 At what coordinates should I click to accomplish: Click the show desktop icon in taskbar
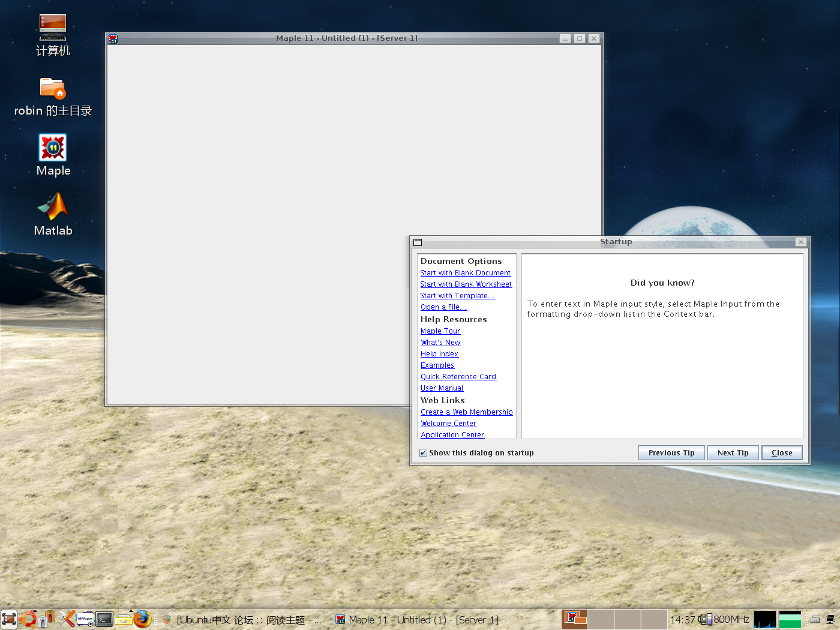point(8,619)
